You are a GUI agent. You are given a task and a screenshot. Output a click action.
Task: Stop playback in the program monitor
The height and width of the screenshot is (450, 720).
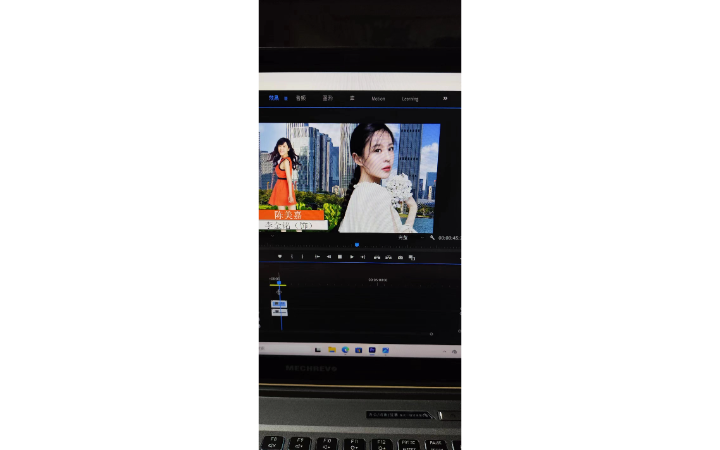pos(340,257)
